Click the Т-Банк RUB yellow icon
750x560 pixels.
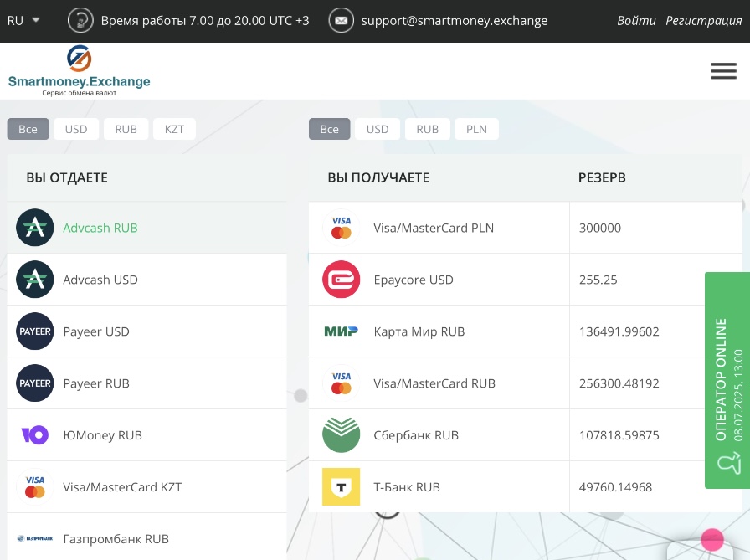pyautogui.click(x=341, y=487)
